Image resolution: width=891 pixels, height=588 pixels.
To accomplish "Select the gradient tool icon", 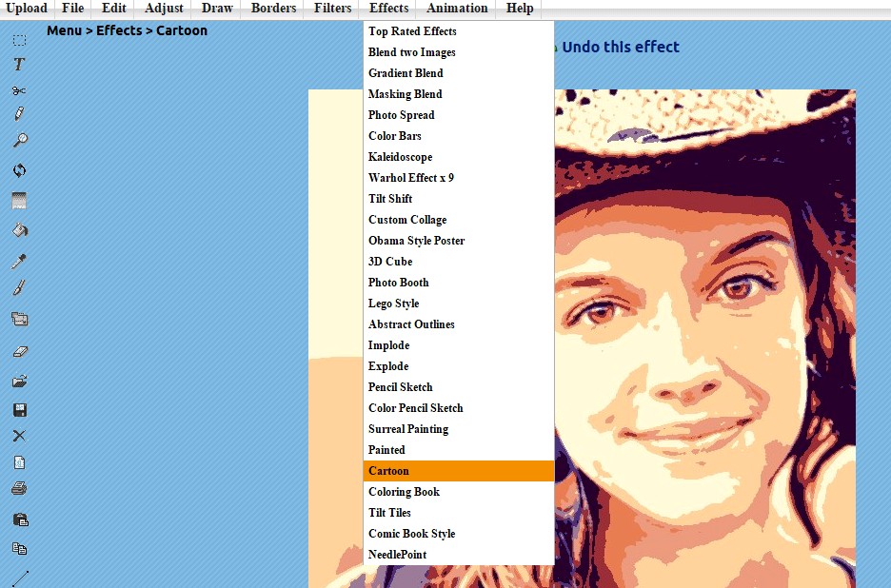I will click(x=19, y=201).
